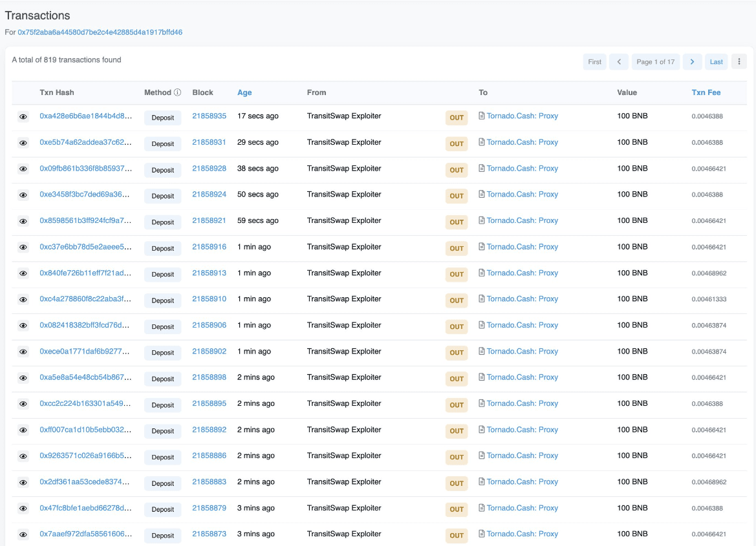Open block 21858873
756x546 pixels.
point(210,534)
